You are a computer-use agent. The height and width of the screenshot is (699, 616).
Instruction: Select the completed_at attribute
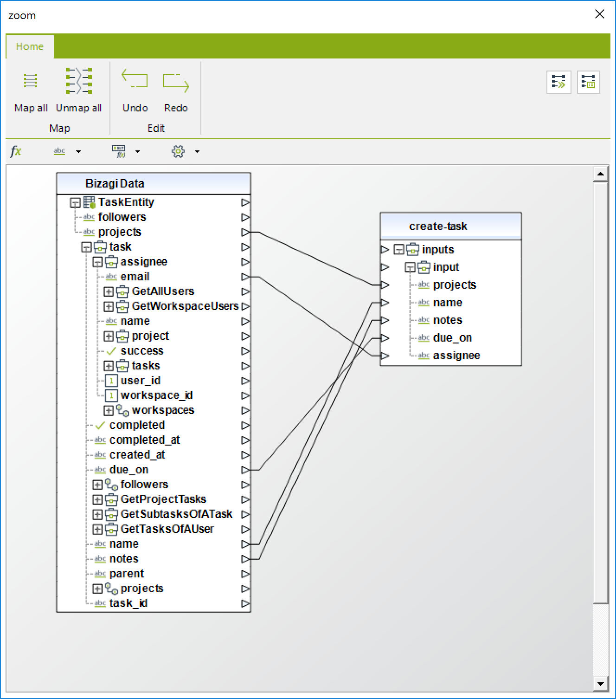pyautogui.click(x=145, y=440)
